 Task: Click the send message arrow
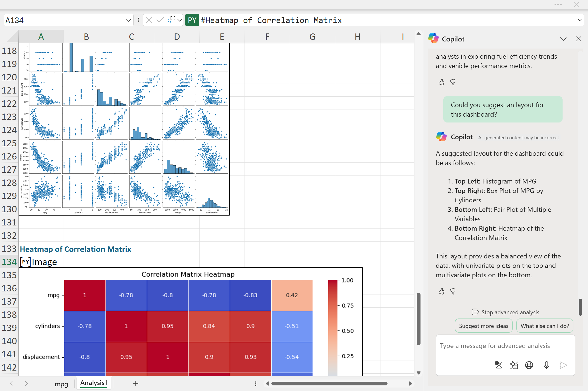[x=563, y=365]
